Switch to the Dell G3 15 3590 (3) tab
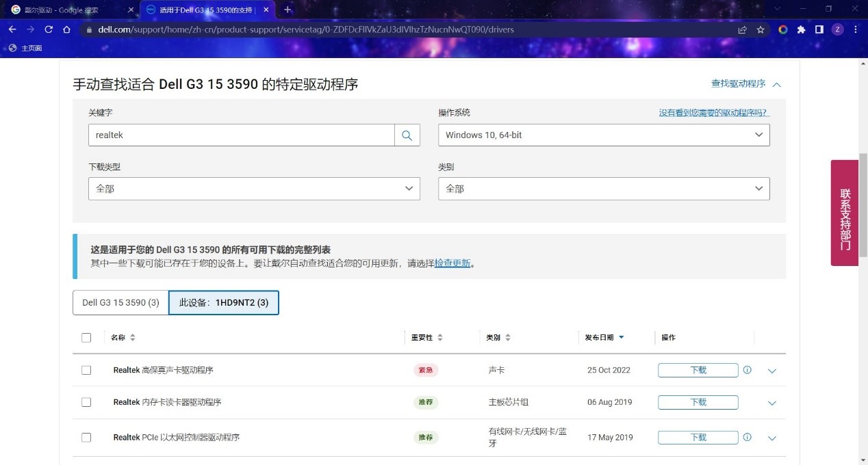This screenshot has width=868, height=465. click(120, 302)
